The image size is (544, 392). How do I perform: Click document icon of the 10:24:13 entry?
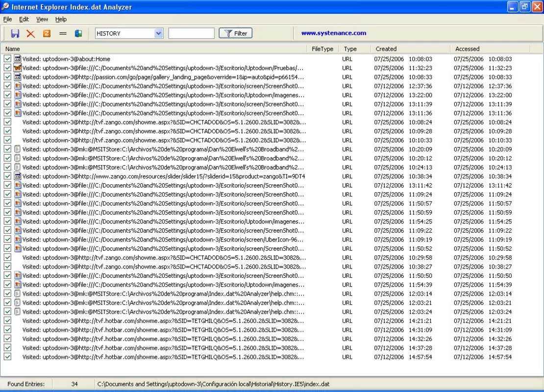[x=17, y=167]
